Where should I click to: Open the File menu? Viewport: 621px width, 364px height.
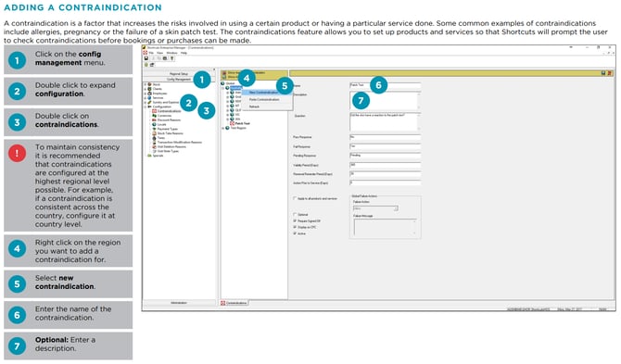pos(151,53)
